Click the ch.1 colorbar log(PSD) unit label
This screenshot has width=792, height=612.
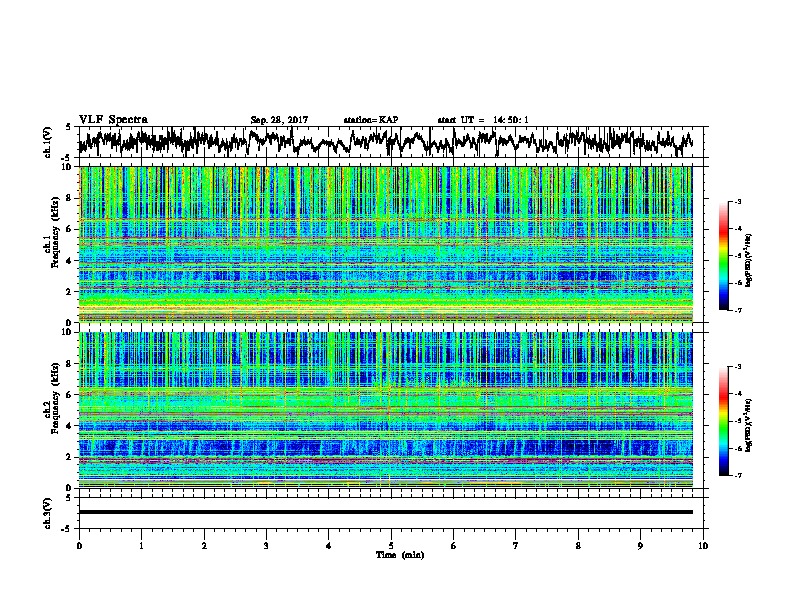click(x=749, y=260)
